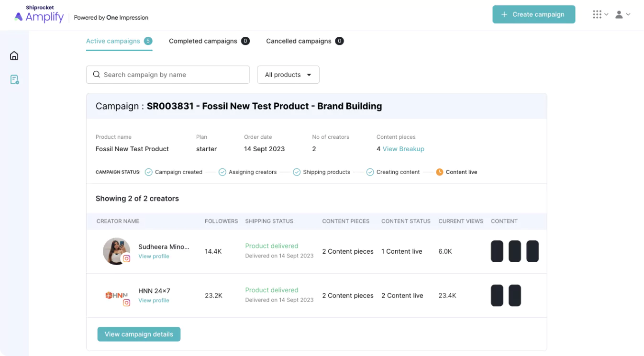Click the campaign title SR003831 heading

(264, 106)
